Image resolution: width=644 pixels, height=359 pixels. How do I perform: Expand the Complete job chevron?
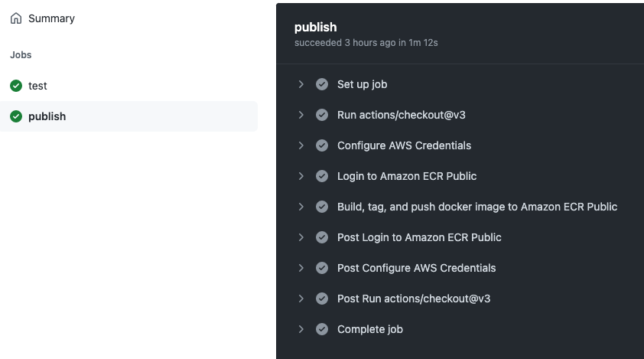click(x=301, y=329)
